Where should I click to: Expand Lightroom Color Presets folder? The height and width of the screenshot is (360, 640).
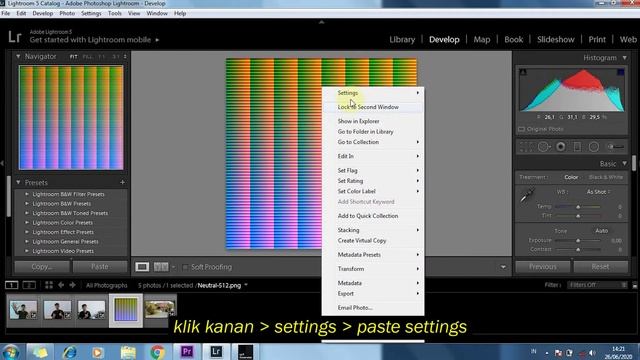(27, 222)
